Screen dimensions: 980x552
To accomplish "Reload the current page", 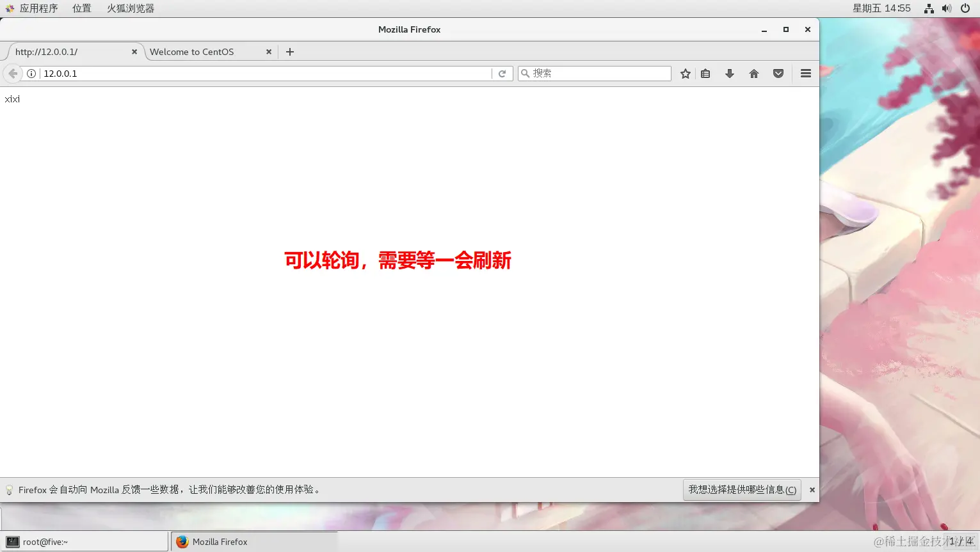I will click(502, 74).
